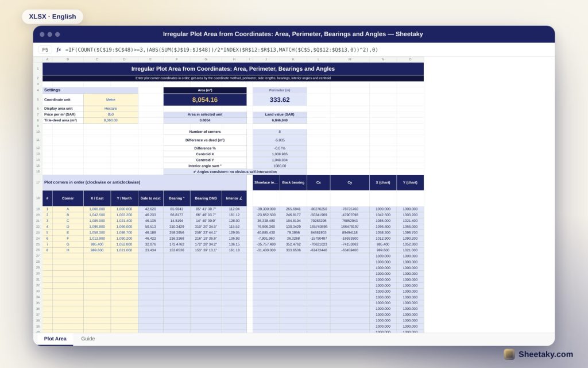This screenshot has width=588, height=368.
Task: Click the XLSX · English badge
Action: coord(52,17)
